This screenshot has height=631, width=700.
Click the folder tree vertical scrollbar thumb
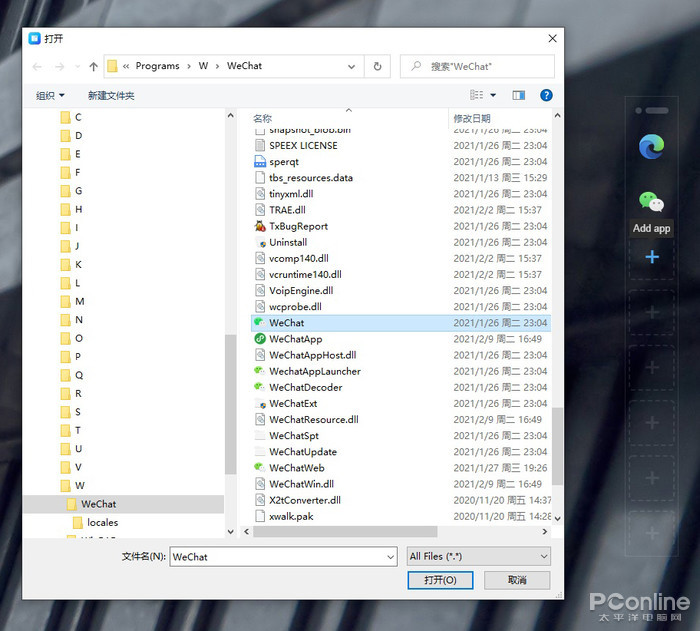230,404
